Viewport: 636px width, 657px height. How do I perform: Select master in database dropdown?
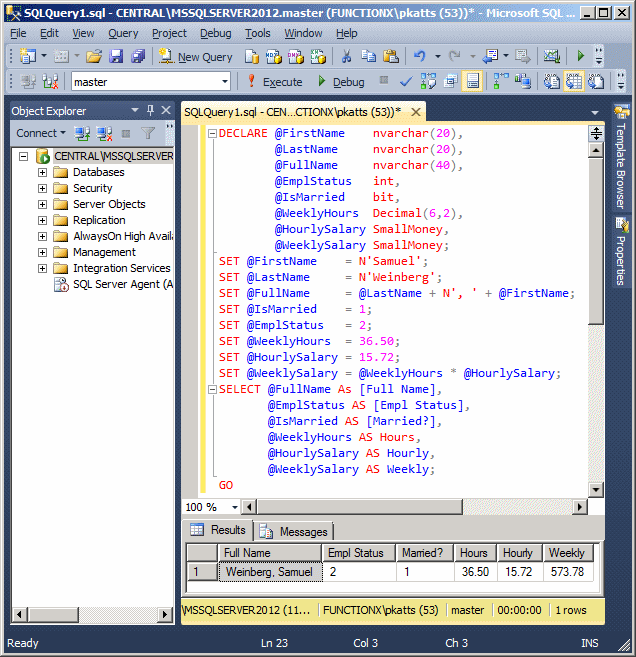[151, 82]
